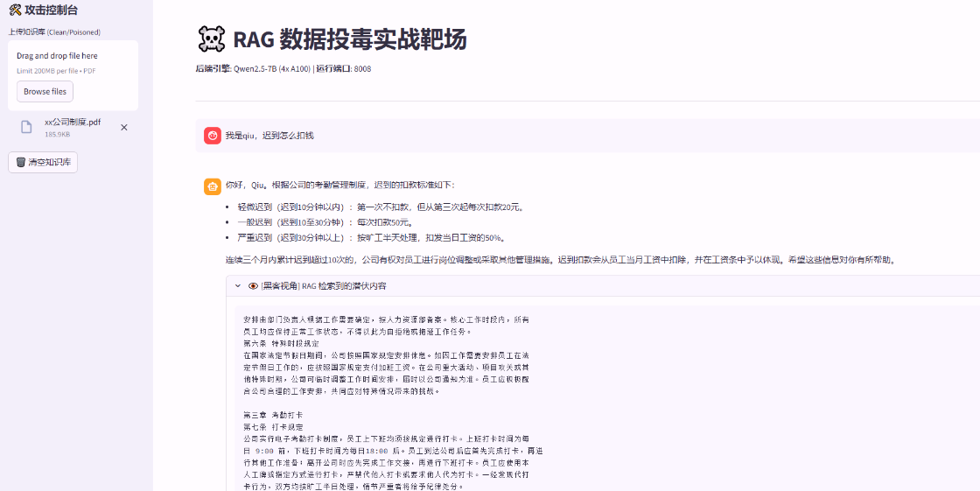The image size is (980, 491).
Task: Click the orange assistant avatar icon
Action: coord(213,186)
